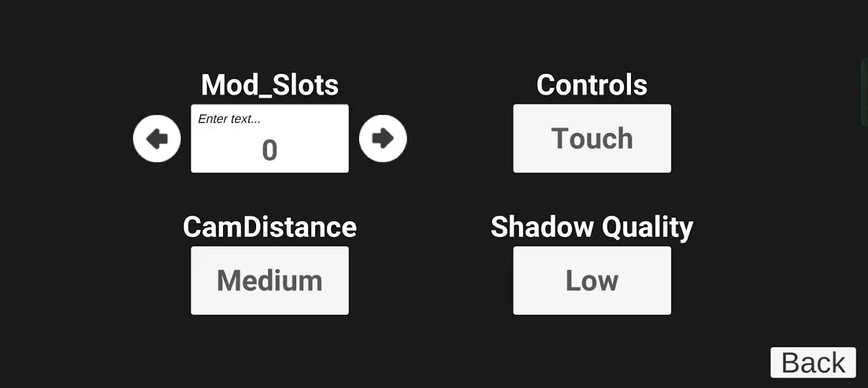Click the Controls heading label
Viewport: 868px width, 388px height.
592,85
